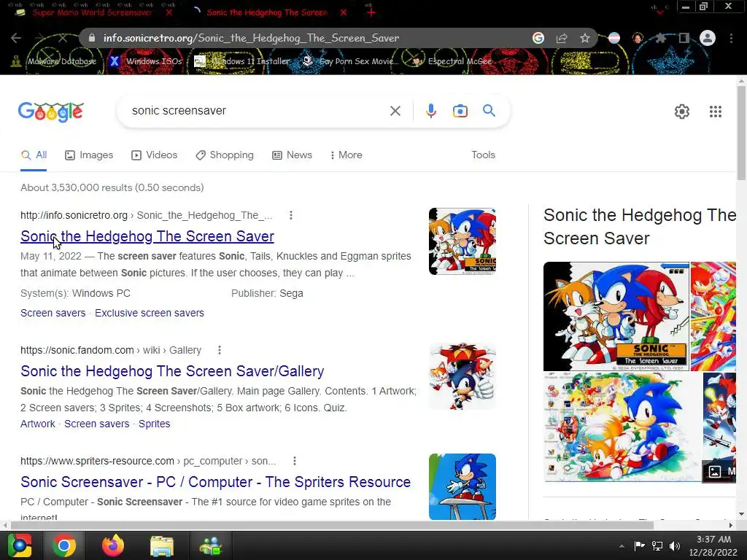Open options menu for the sonic.fandom.com result
This screenshot has height=560, width=747.
[219, 350]
